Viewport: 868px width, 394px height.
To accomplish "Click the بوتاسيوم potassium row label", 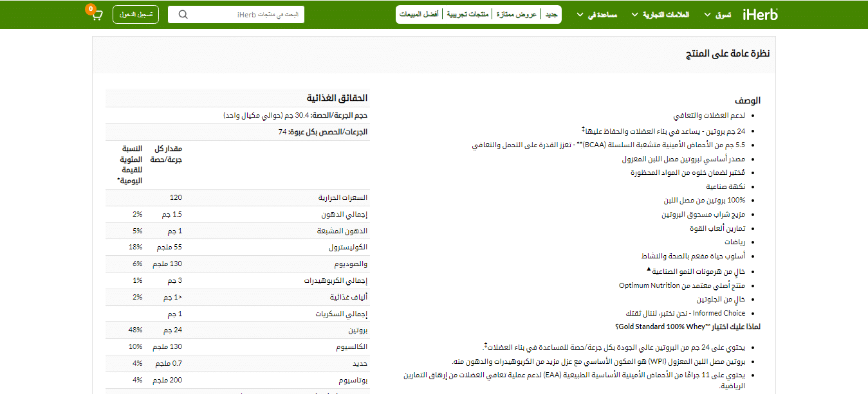I will coord(353,381).
